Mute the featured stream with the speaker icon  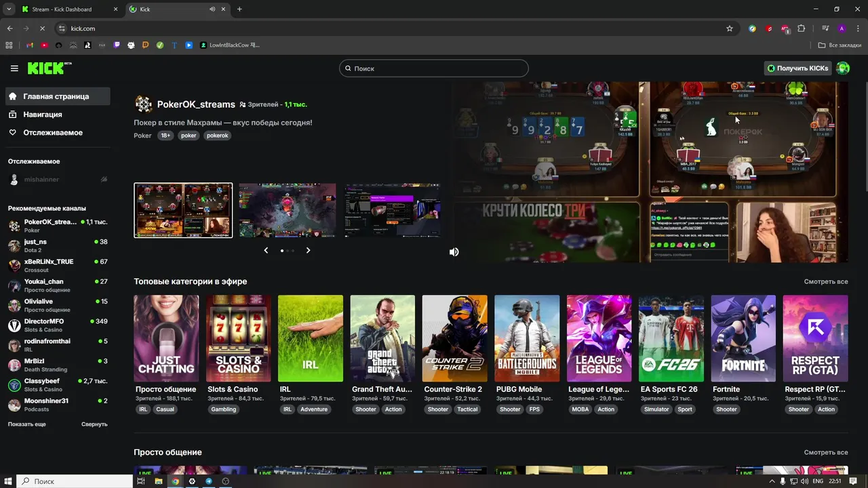(454, 251)
